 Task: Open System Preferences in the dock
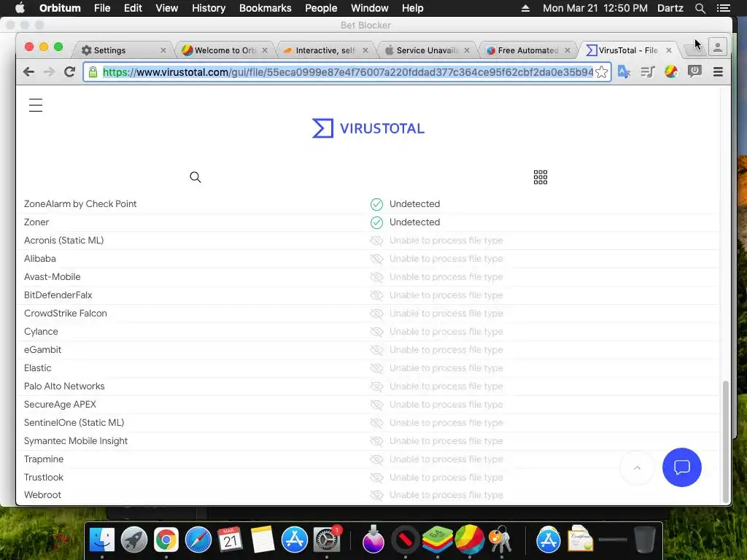[x=327, y=540]
